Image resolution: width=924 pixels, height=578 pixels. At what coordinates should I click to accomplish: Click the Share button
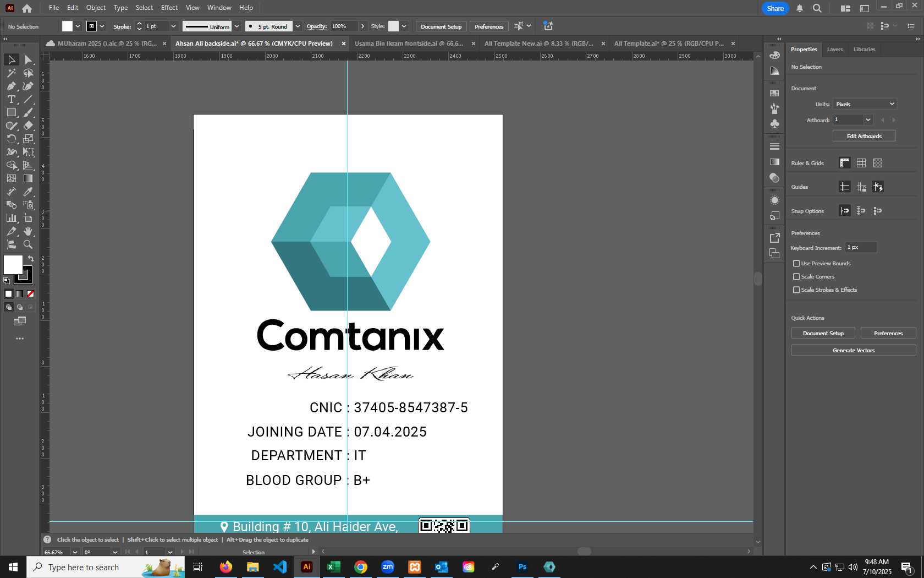pyautogui.click(x=776, y=8)
